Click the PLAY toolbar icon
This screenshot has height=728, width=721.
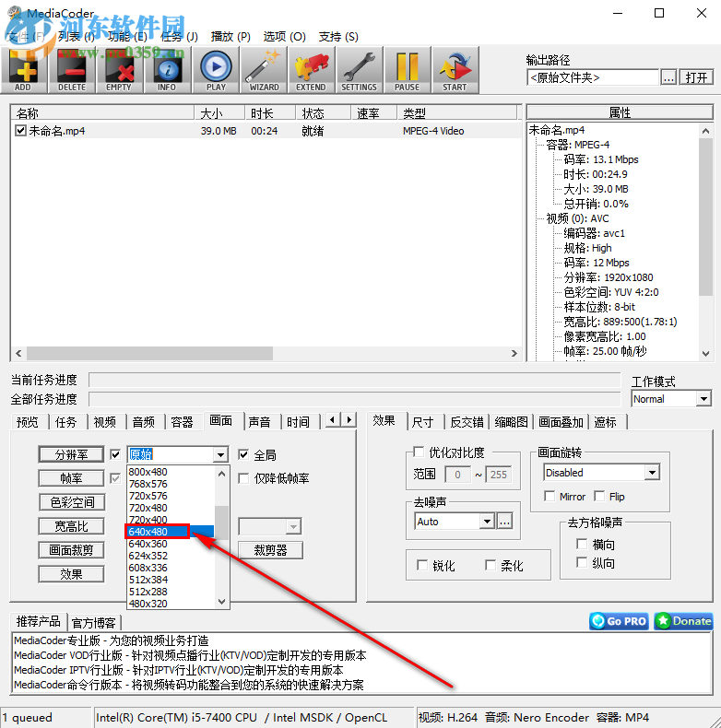(x=216, y=70)
